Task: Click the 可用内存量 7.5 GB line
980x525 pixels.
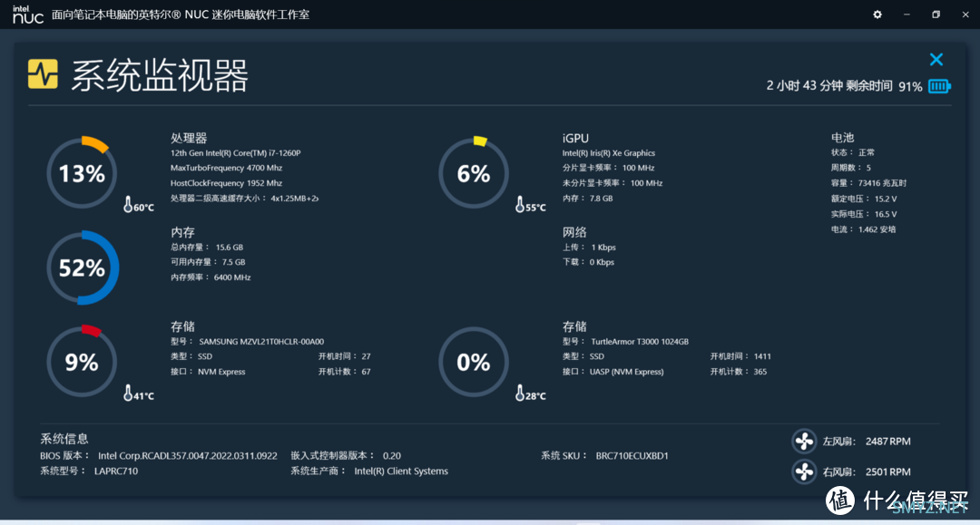Action: click(208, 262)
